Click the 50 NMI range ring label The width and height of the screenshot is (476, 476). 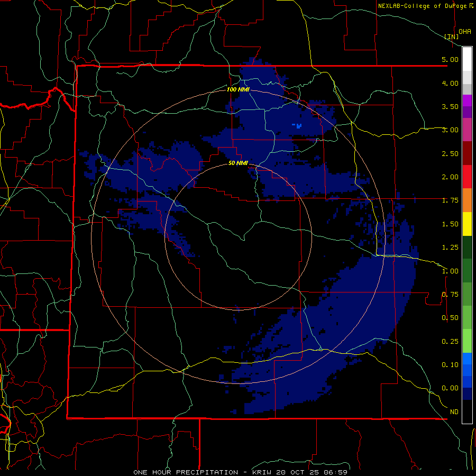pos(238,163)
